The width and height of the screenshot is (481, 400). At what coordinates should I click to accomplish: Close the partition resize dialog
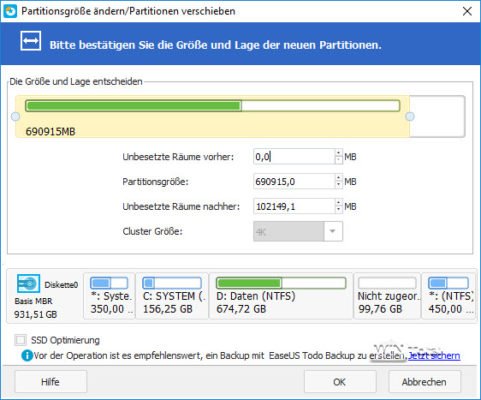click(467, 11)
